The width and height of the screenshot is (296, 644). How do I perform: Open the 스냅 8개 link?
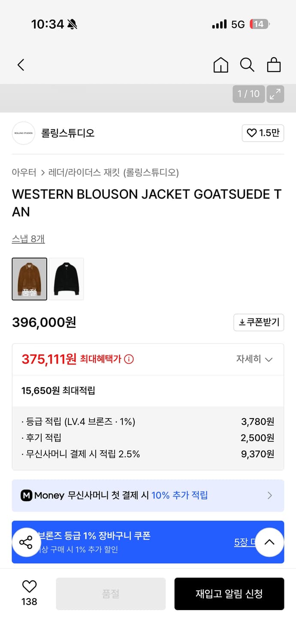(28, 239)
